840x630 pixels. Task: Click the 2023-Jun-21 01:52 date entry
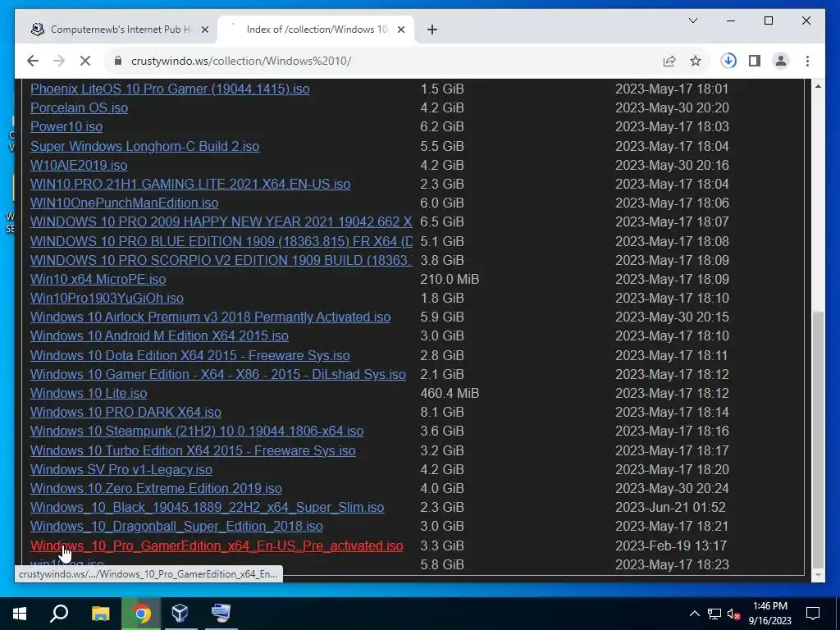(670, 507)
